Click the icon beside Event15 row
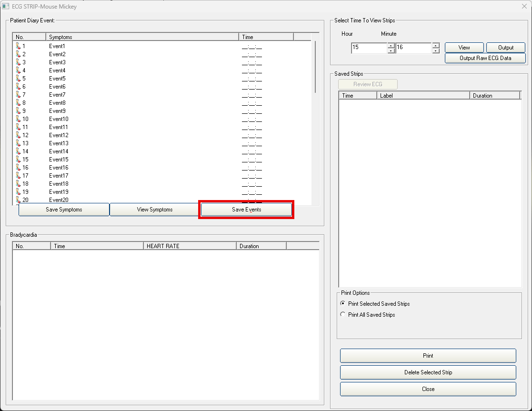The height and width of the screenshot is (411, 532). pyautogui.click(x=18, y=160)
